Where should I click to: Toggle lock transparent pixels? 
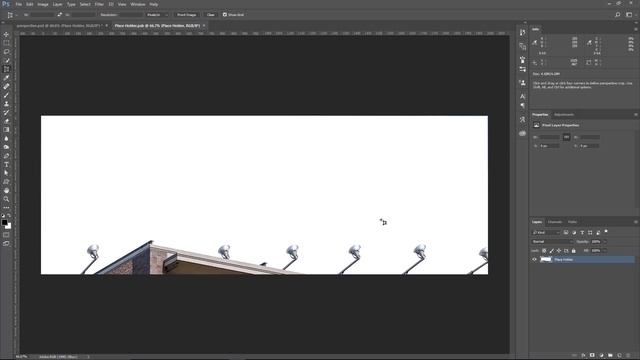[544, 251]
